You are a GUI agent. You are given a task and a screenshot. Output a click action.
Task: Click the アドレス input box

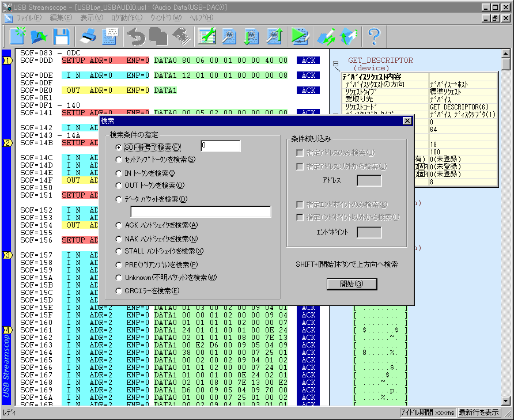point(369,181)
